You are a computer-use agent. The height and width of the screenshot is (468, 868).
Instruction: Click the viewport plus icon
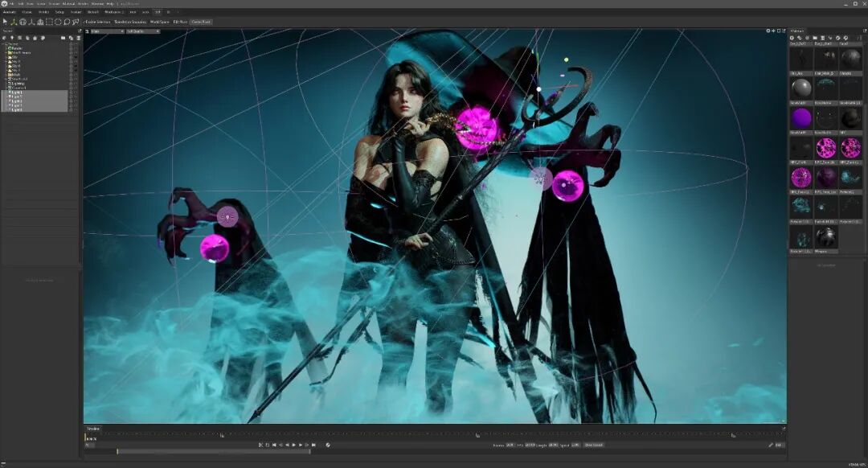(x=773, y=31)
